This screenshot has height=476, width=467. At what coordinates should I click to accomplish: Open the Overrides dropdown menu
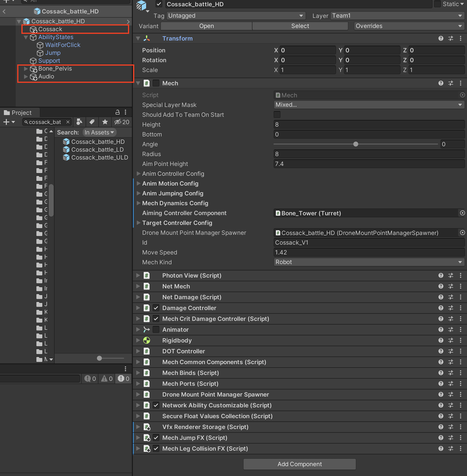coord(409,26)
